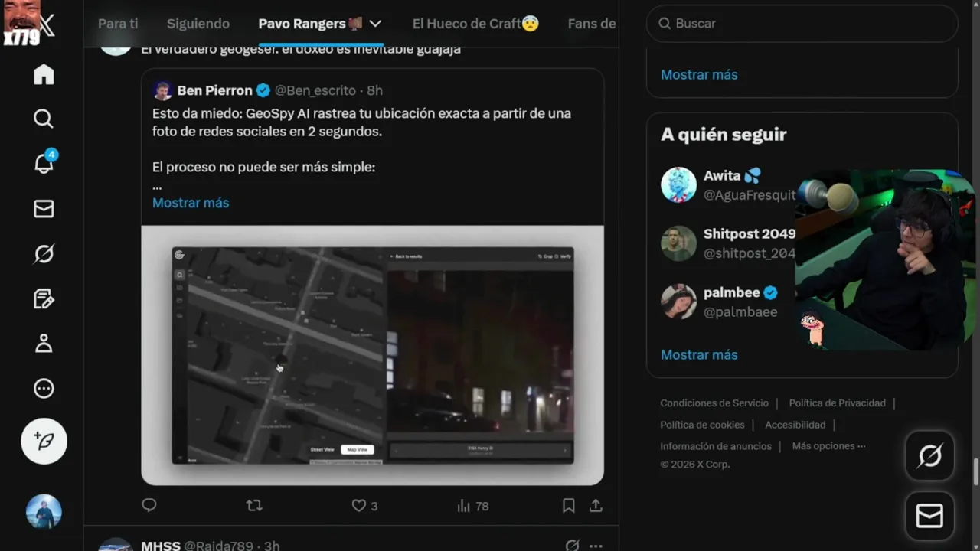980x551 pixels.
Task: Open Explore with sidebar magnifier icon
Action: (x=44, y=119)
